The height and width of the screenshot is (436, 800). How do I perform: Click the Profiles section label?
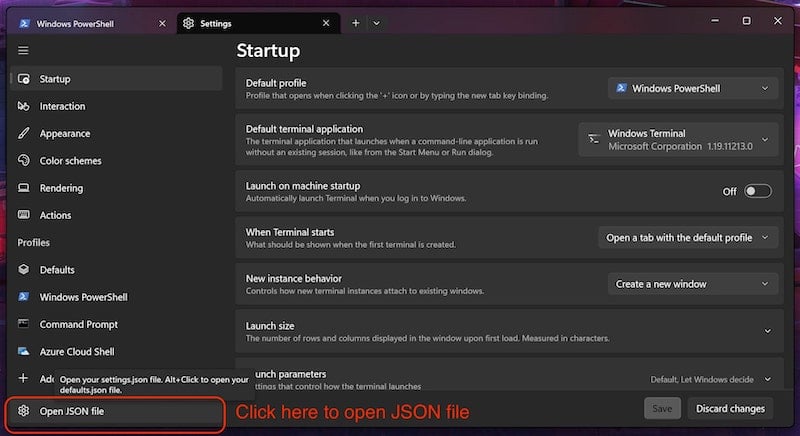[x=34, y=243]
